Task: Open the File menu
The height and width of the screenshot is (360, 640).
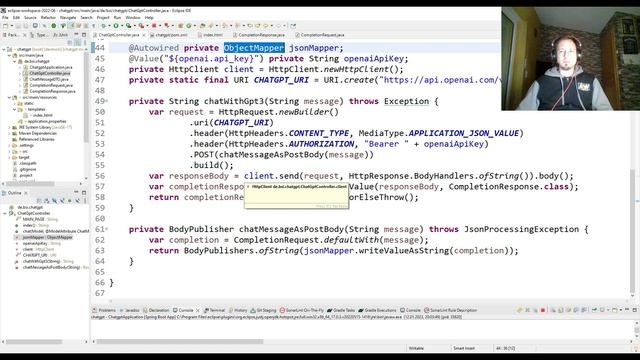Action: pos(5,18)
